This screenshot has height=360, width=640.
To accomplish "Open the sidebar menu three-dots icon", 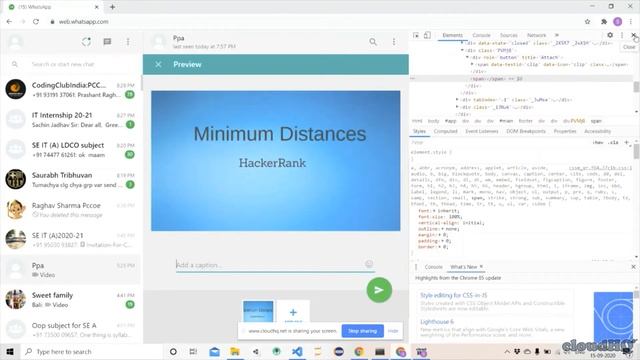I will coord(128,42).
